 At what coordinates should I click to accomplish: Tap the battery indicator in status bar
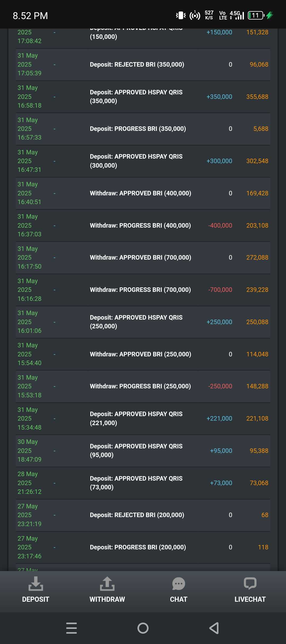(x=256, y=16)
